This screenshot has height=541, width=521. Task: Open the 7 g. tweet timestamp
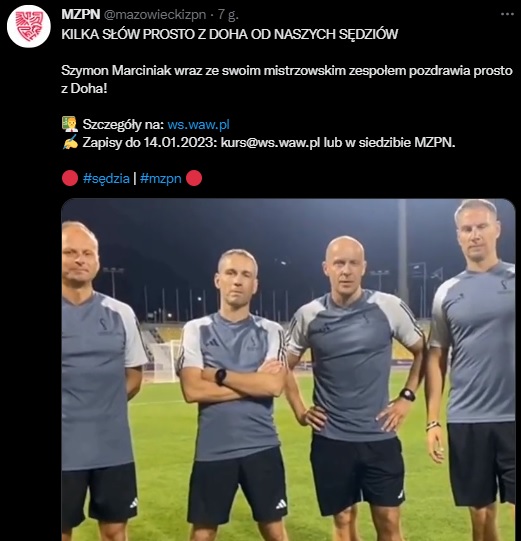pos(228,15)
